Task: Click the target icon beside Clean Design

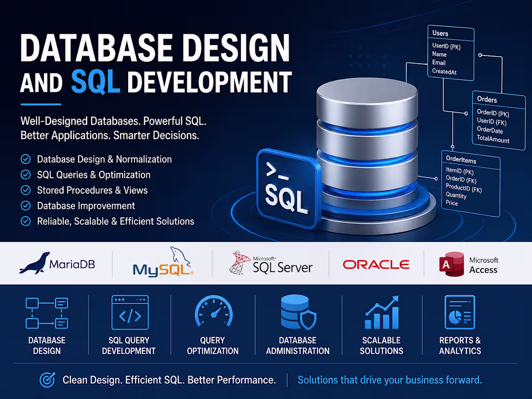Action: tap(47, 380)
